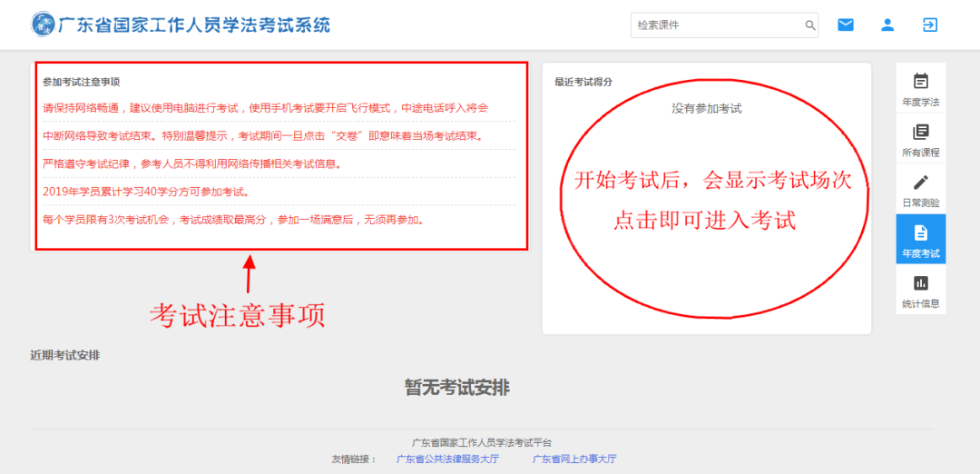
Task: Click the logout exit icon
Action: pyautogui.click(x=930, y=25)
